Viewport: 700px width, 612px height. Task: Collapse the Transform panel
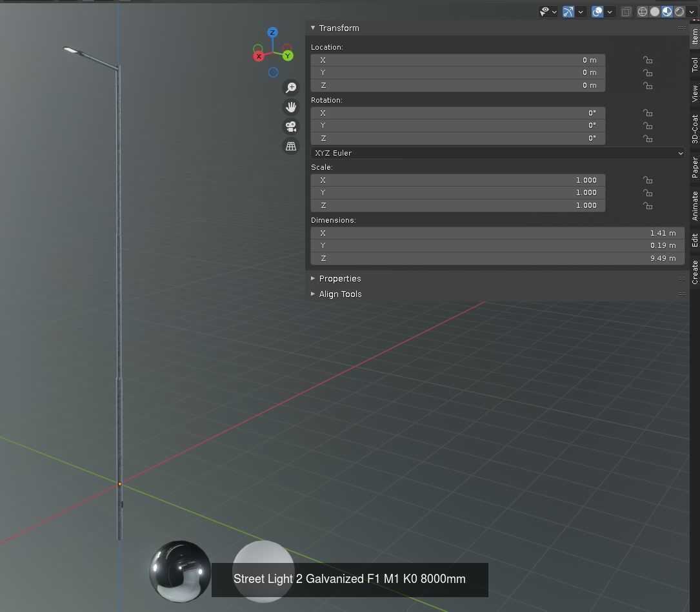[x=313, y=28]
